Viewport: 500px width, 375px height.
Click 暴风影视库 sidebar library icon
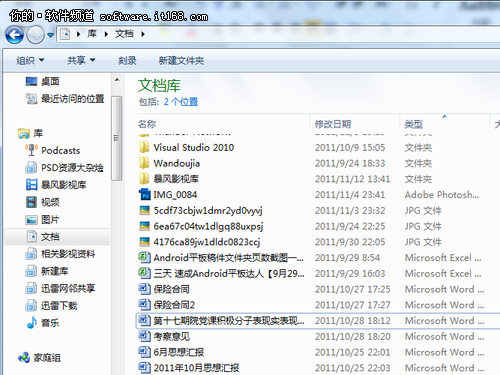click(x=31, y=185)
